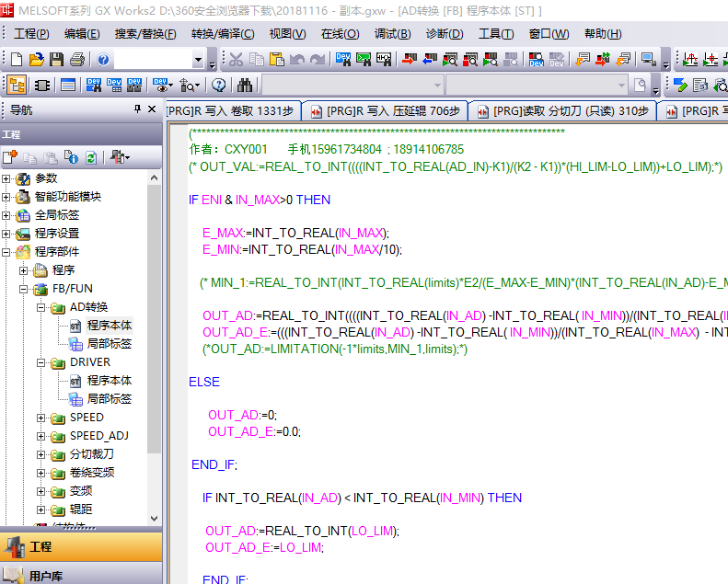This screenshot has height=584, width=728.
Task: Open the dropdown next to help icon
Action: [x=198, y=60]
